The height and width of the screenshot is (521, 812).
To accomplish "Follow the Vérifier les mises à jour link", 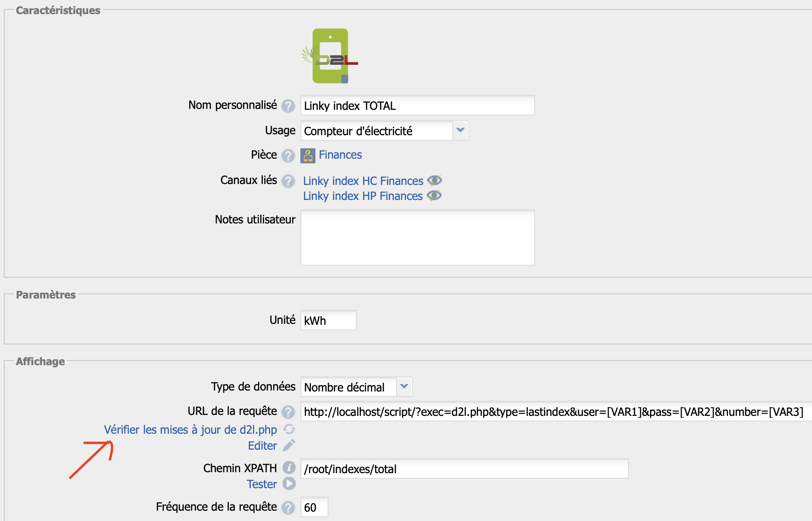I will [190, 429].
